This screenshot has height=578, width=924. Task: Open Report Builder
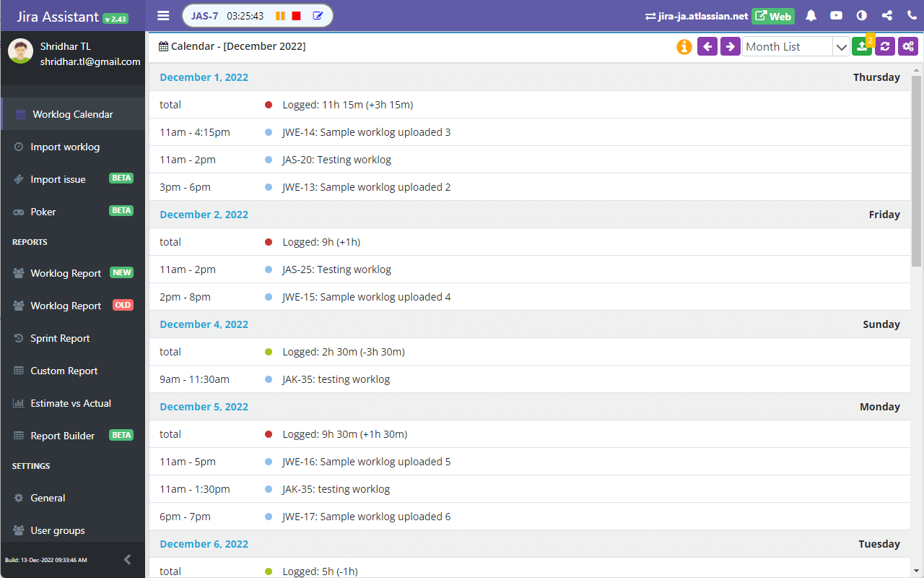click(73, 436)
